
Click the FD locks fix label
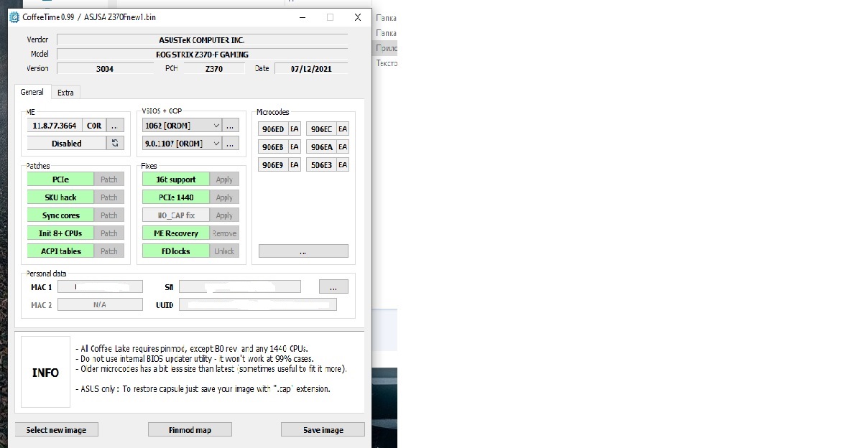[176, 251]
